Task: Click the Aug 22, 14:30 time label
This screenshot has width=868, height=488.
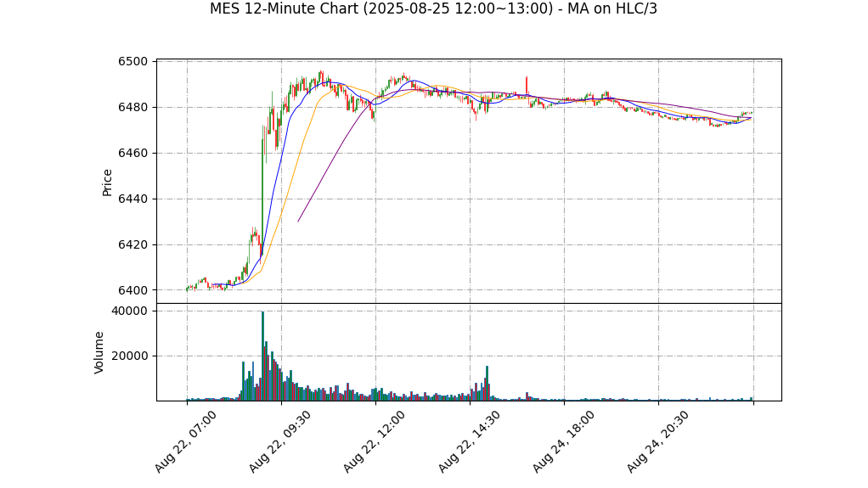Action: 469,441
